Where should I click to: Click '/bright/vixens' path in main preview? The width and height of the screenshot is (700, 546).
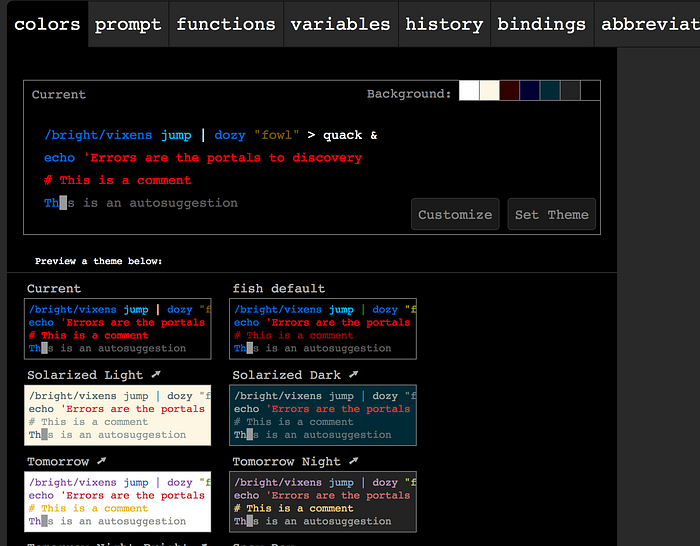98,135
